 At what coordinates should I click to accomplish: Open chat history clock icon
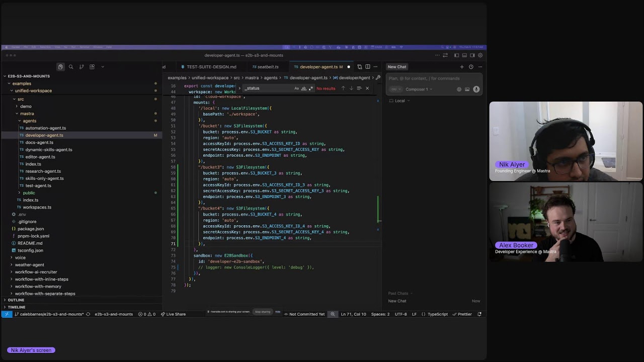coord(471,67)
